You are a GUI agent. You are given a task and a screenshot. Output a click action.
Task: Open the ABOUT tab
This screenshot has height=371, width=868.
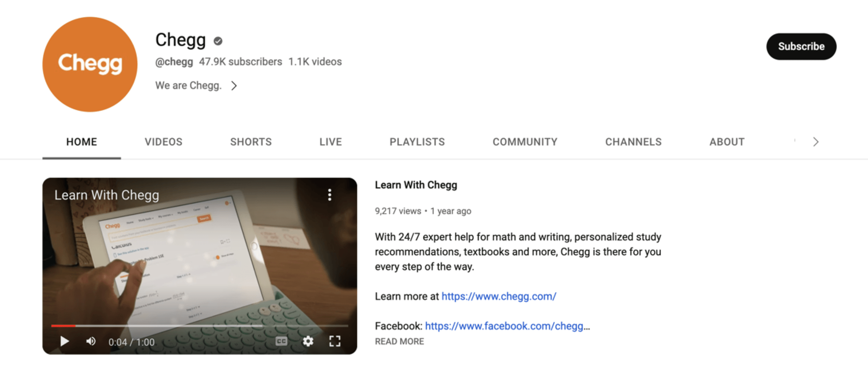click(x=727, y=142)
